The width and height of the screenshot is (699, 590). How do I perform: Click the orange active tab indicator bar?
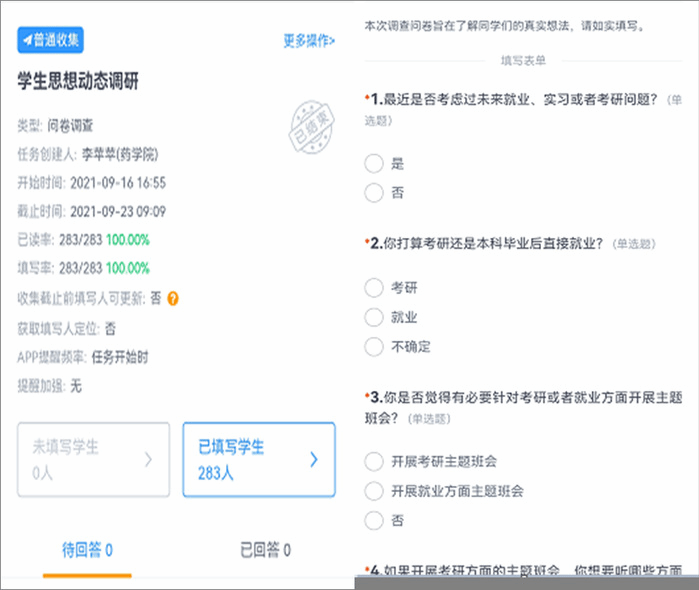(87, 574)
